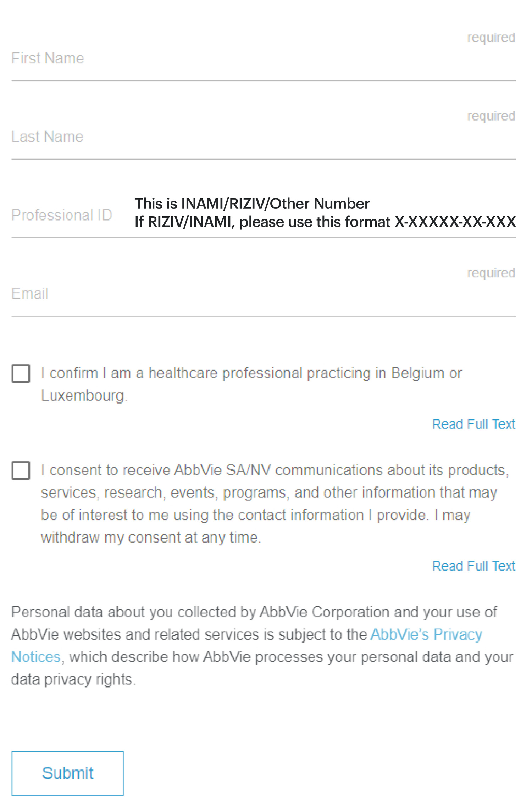532x812 pixels.
Task: Click the 'This is INAMI/RIZIV/Other Number' hint
Action: 252,204
